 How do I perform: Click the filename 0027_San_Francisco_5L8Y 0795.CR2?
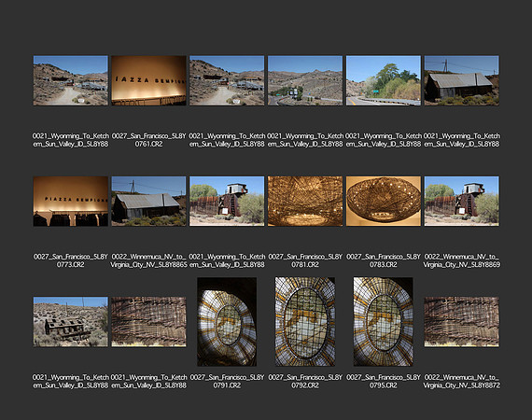tap(384, 382)
